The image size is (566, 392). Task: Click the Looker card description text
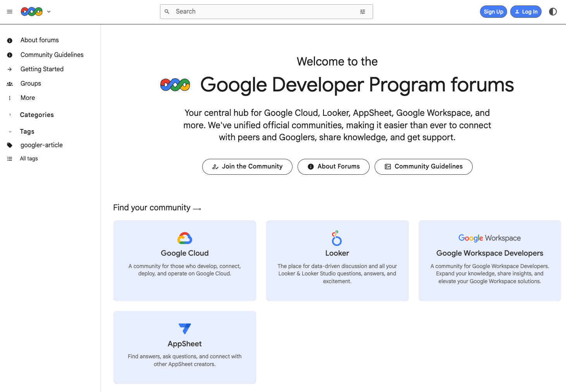click(337, 274)
